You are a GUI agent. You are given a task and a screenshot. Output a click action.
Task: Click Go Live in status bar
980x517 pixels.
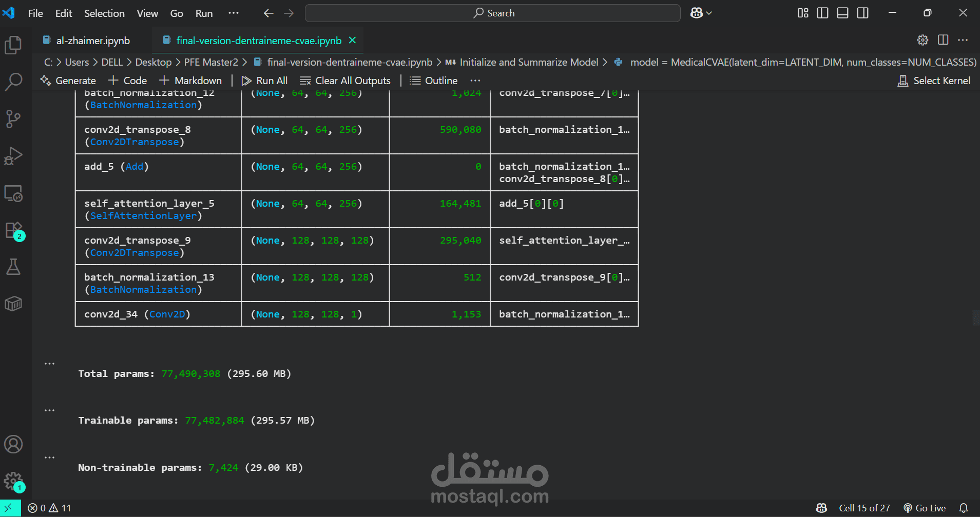(925, 508)
